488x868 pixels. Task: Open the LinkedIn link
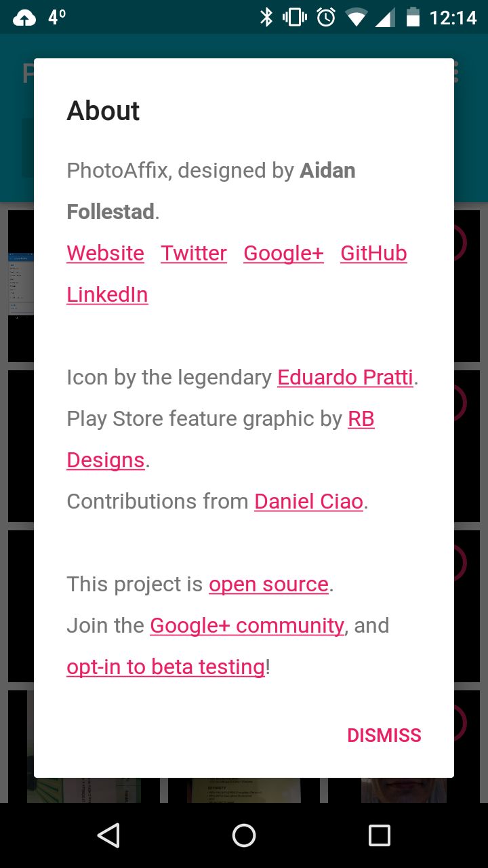click(x=107, y=294)
